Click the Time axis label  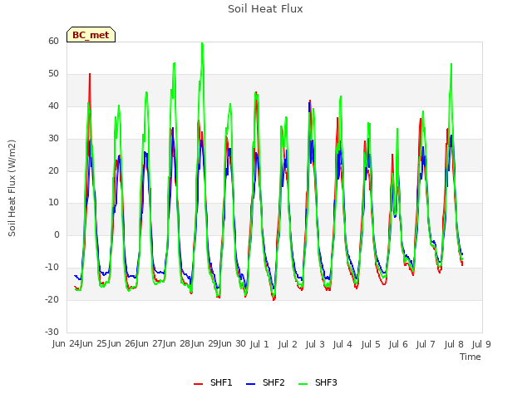[x=470, y=357]
